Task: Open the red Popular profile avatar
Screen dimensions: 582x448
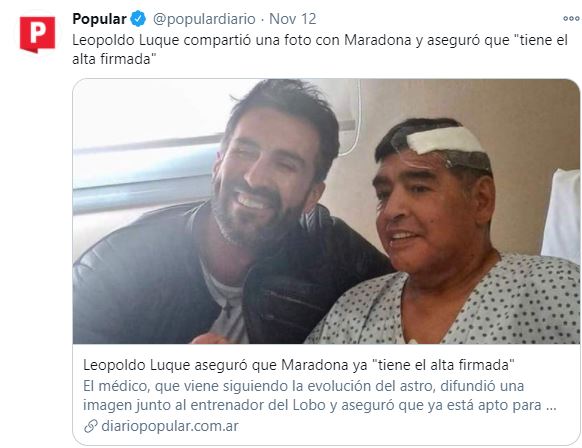Action: (x=37, y=34)
